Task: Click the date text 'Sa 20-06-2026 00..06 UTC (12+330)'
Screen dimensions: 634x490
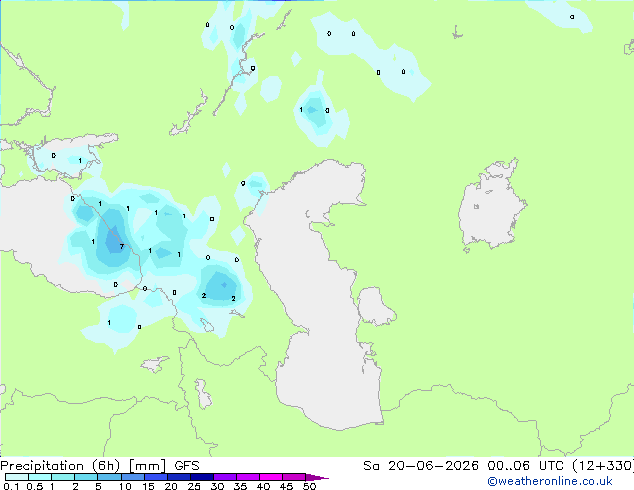Action: [x=498, y=466]
